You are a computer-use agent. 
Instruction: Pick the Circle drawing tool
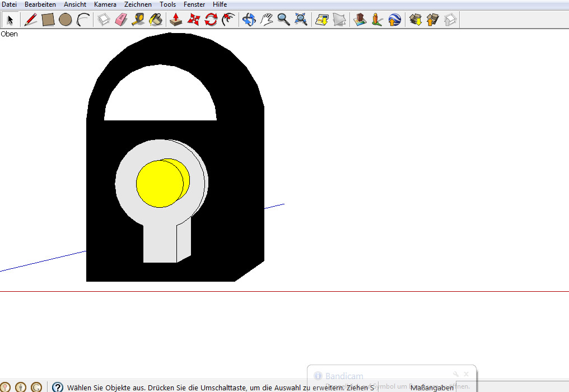pos(66,20)
